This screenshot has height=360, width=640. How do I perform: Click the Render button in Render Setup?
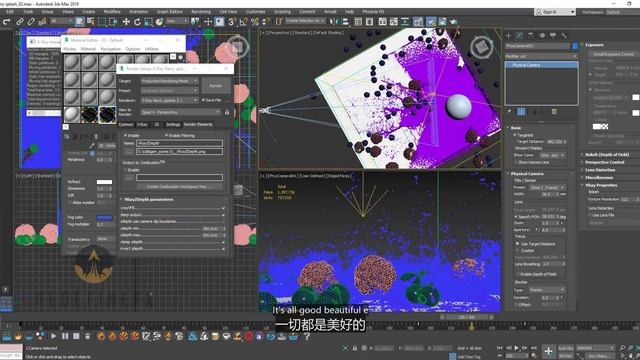(216, 86)
